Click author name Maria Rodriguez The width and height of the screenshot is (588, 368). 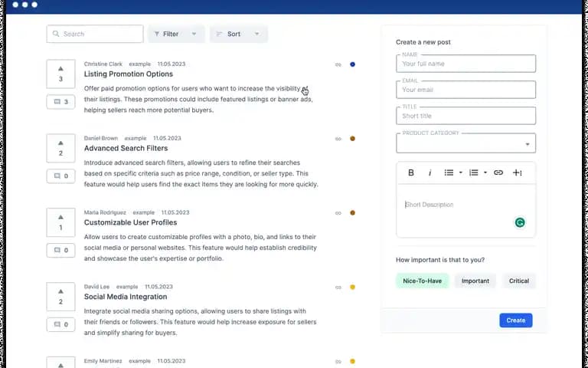105,212
